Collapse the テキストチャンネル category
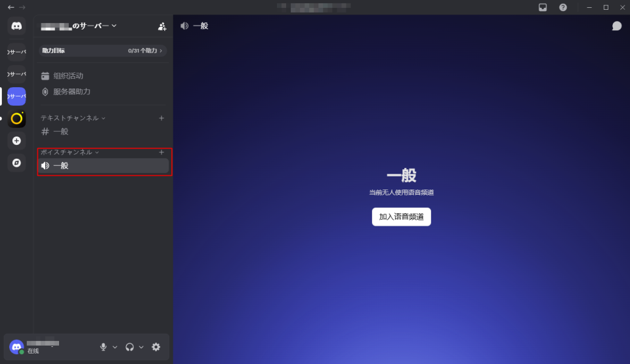 pyautogui.click(x=72, y=118)
